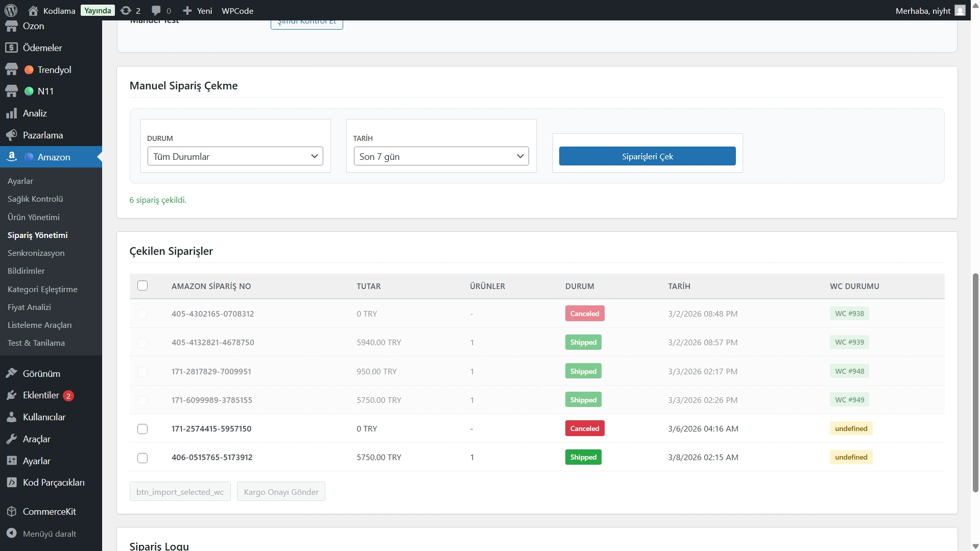Check order 171-2574415-5957150 checkbox
The image size is (980, 551).
click(142, 429)
